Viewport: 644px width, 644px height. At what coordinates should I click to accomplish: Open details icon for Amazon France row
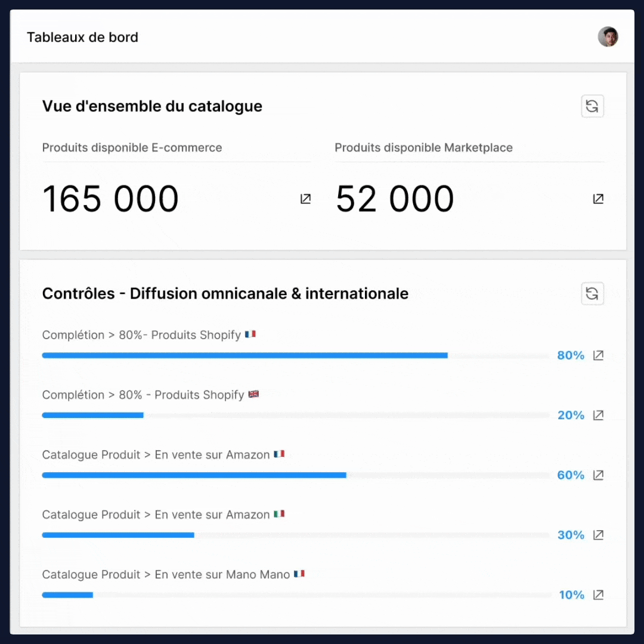tap(598, 475)
